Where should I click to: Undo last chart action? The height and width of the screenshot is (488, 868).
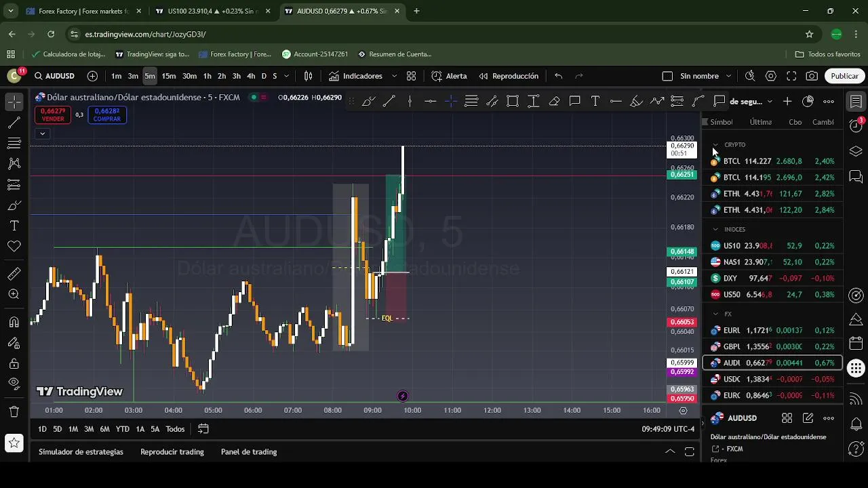(558, 76)
